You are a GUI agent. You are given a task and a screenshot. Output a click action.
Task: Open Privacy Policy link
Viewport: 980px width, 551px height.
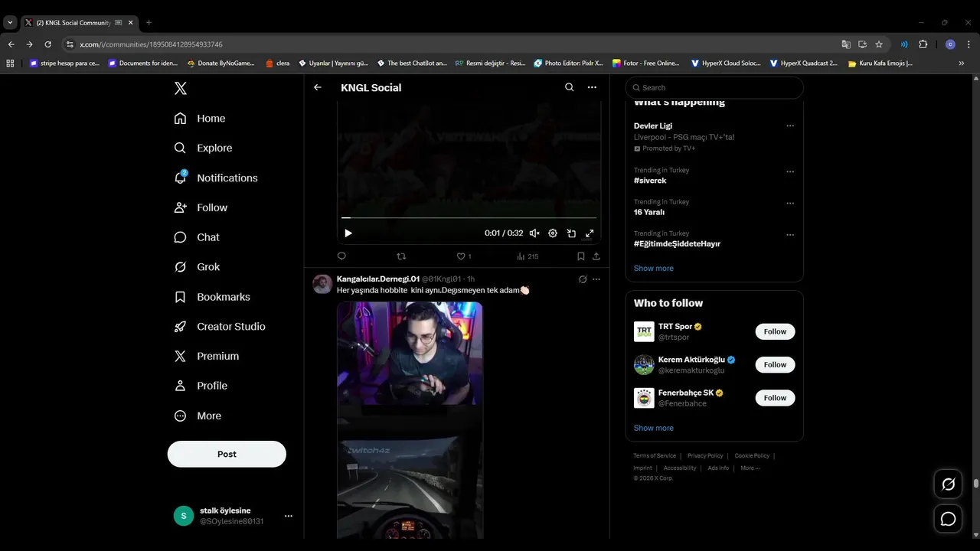[705, 455]
